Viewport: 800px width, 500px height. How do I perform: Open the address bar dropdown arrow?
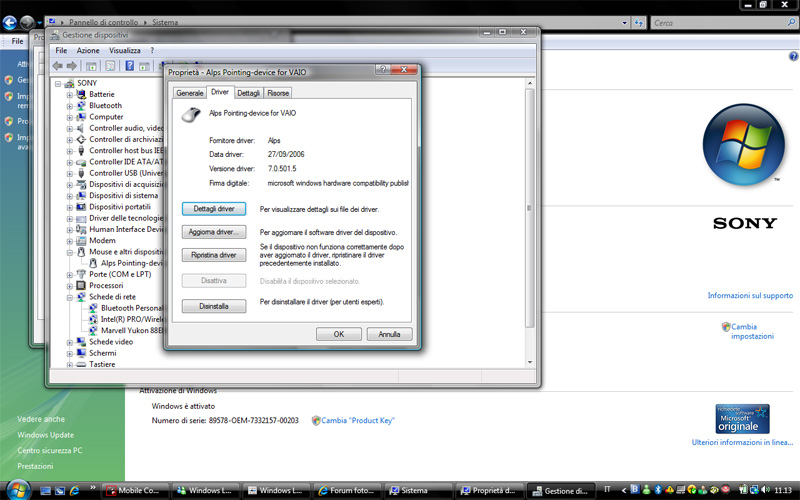(x=624, y=22)
